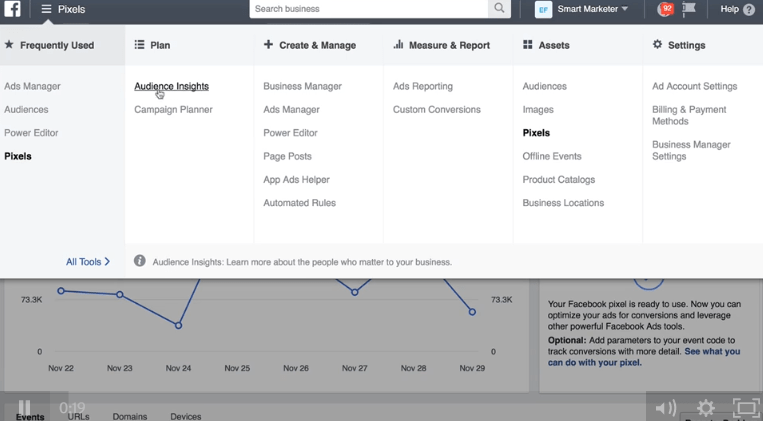Open Audience Insights under Plan

(x=172, y=86)
